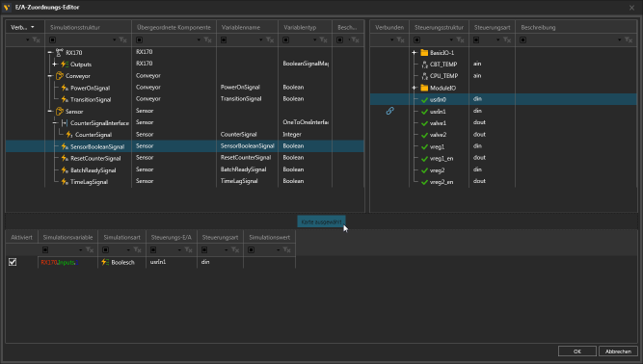Toggle the ModuleIO folder expander
Screen dimensions: 643x364
pos(414,88)
